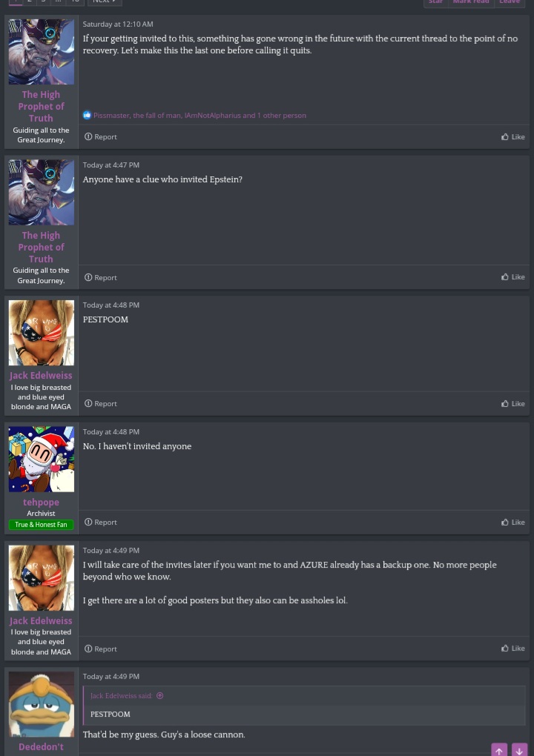The height and width of the screenshot is (756, 534).
Task: Report tehpope's 'I haven't invited anyone' post
Action: click(x=100, y=523)
